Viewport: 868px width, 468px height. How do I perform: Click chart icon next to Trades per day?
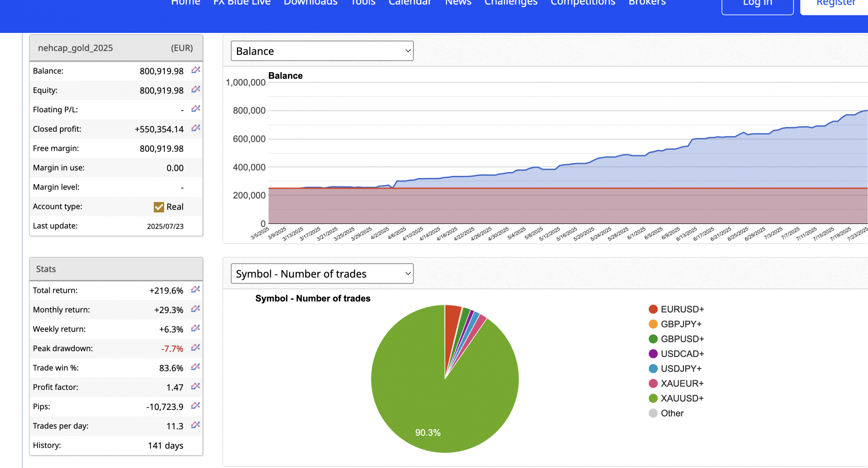[x=195, y=425]
